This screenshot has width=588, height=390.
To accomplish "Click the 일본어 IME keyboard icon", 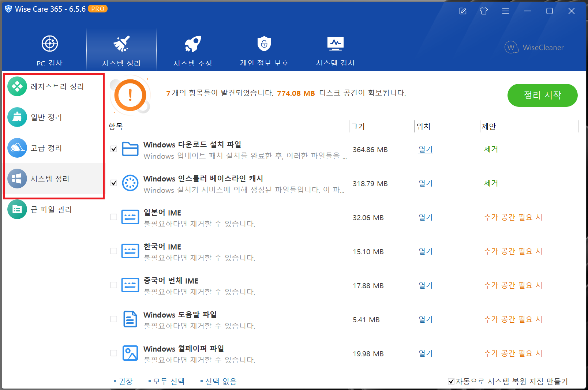I will 130,217.
